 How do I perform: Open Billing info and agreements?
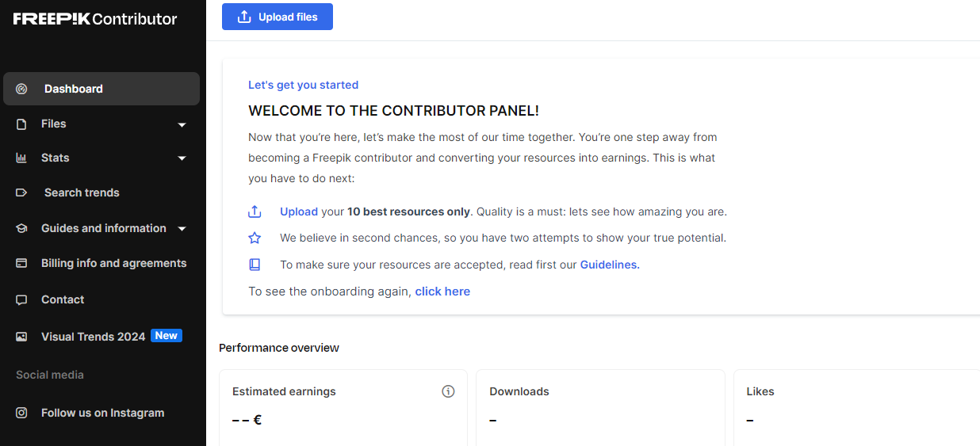tap(113, 263)
